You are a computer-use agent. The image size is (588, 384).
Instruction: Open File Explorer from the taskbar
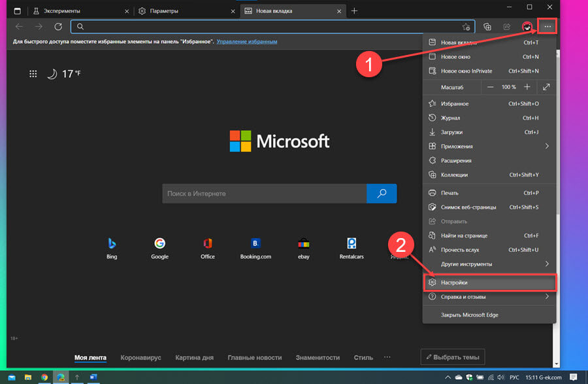(27, 377)
